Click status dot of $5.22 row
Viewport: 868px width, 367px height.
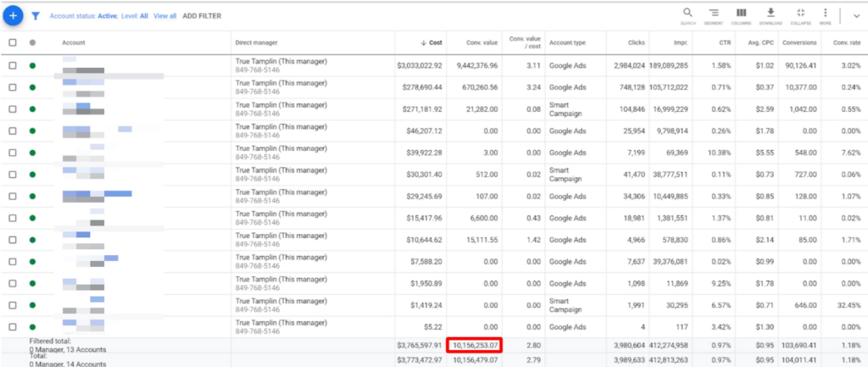coord(32,327)
